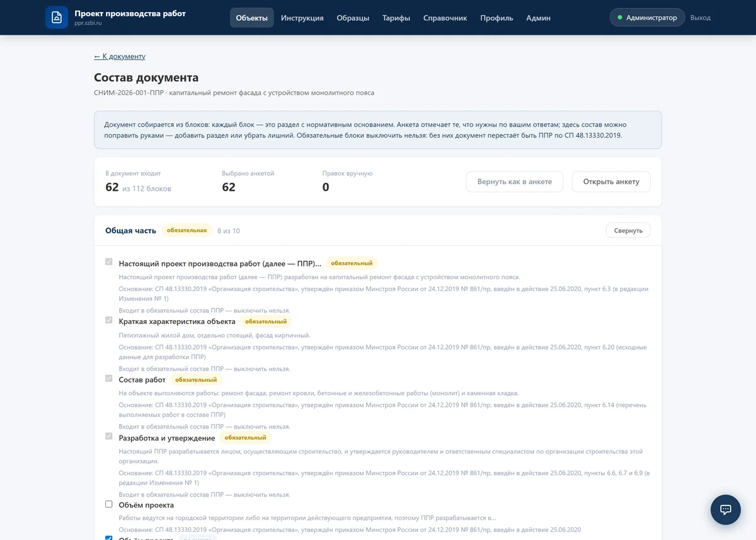The width and height of the screenshot is (756, 540).
Task: Click the 'Общая часть' section title
Action: click(130, 231)
